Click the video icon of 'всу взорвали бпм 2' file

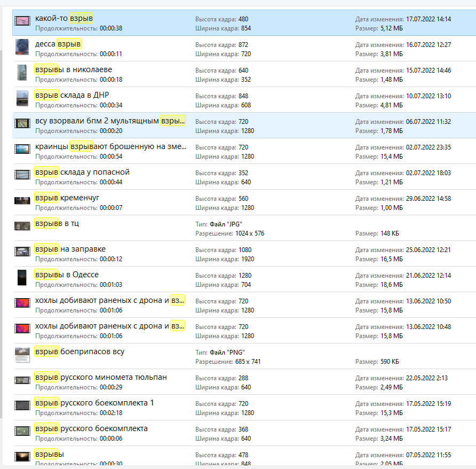(22, 123)
